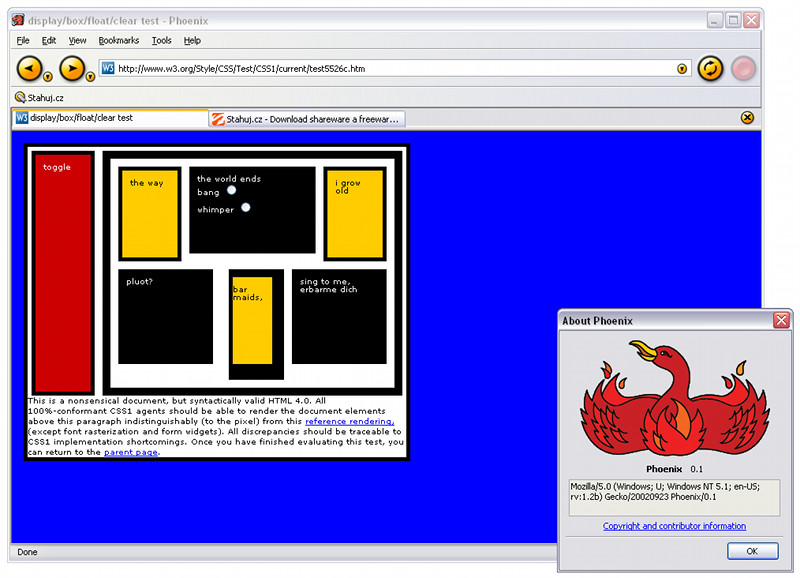The height and width of the screenshot is (578, 800).
Task: Click the Phoenix icon in the title bar
Action: coord(18,20)
